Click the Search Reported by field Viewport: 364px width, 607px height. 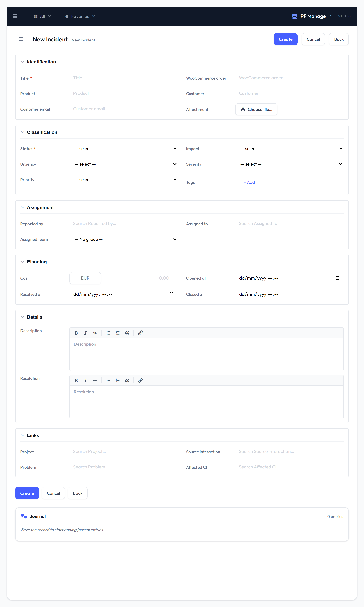124,224
